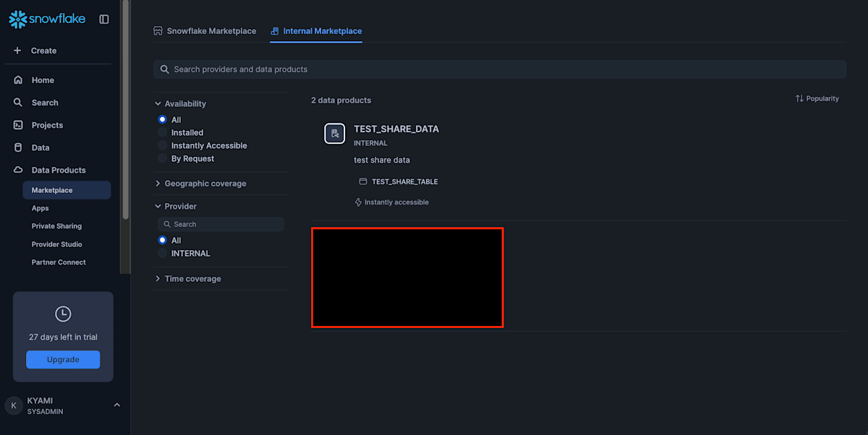Click the 'Instantly accessible' label text

pos(396,202)
